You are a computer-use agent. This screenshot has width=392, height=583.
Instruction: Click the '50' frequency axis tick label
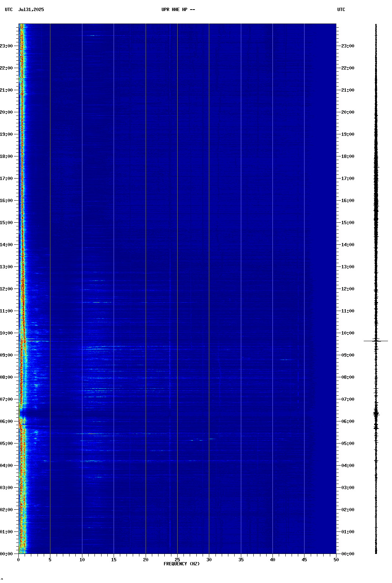point(336,560)
